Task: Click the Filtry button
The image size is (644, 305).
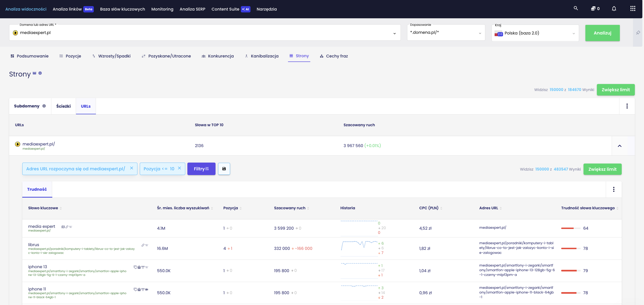Action: 201,169
